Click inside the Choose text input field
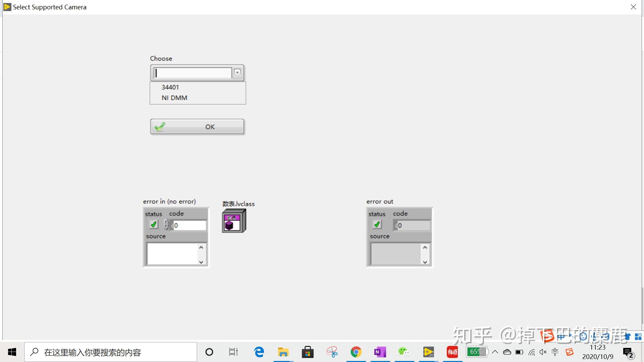644x362 pixels. tap(193, 73)
